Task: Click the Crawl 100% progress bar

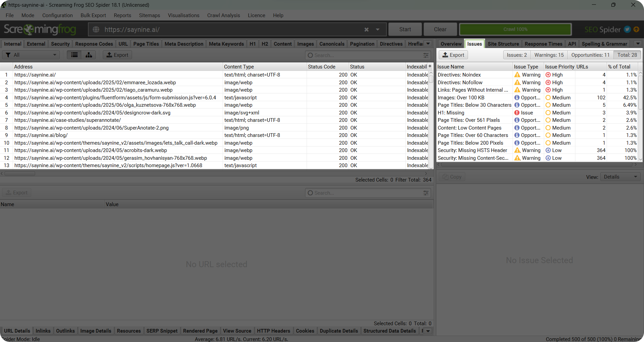Action: [515, 30]
